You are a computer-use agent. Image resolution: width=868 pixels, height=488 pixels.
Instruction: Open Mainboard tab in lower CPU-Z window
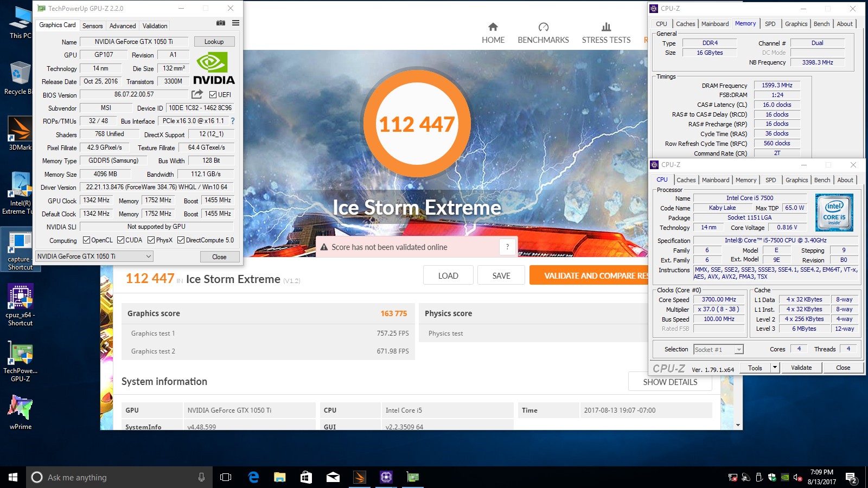716,180
